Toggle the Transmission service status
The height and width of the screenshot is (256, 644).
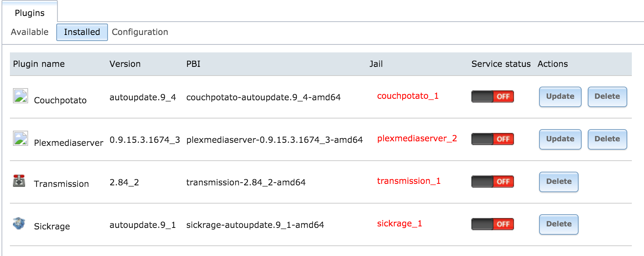point(492,182)
